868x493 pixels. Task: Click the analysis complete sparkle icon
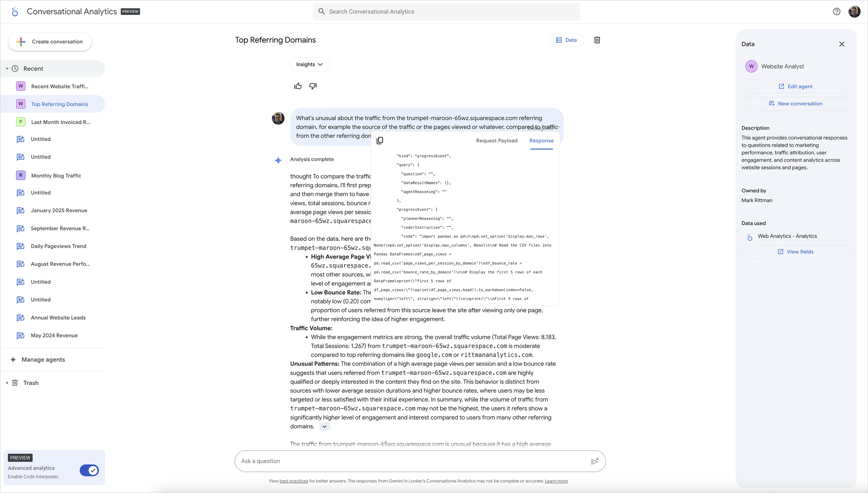(x=278, y=160)
